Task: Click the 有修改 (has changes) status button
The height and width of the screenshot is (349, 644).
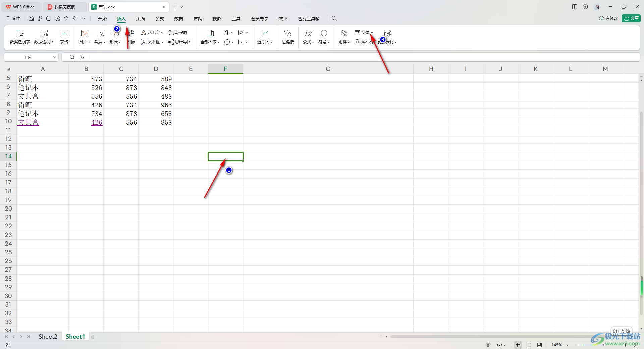Action: [x=608, y=18]
